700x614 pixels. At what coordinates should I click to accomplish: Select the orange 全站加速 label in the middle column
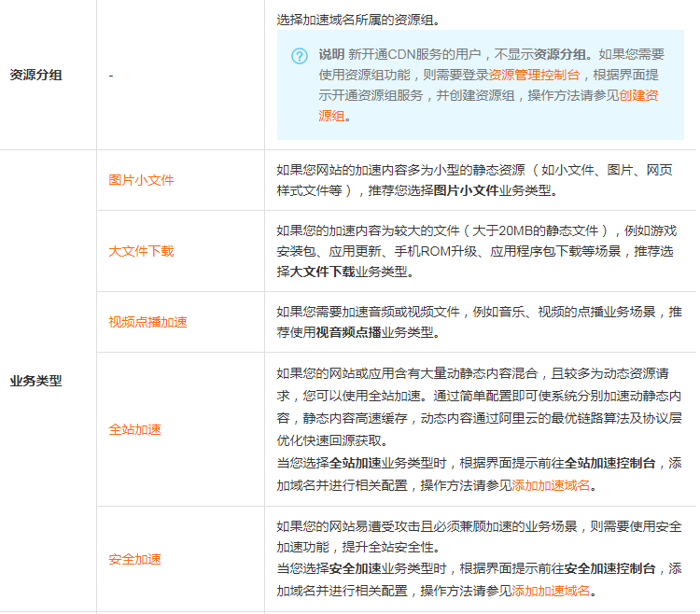tap(134, 429)
